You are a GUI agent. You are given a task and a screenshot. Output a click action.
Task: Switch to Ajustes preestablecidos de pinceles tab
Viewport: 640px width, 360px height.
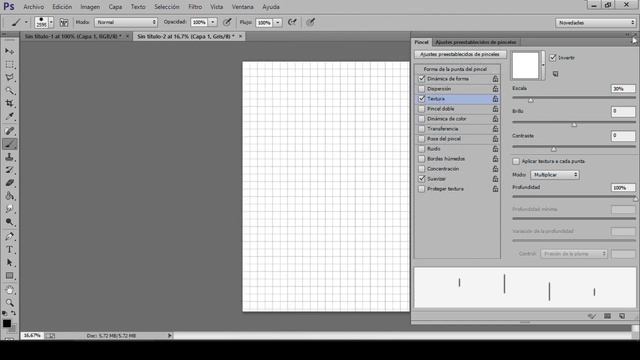pyautogui.click(x=476, y=42)
